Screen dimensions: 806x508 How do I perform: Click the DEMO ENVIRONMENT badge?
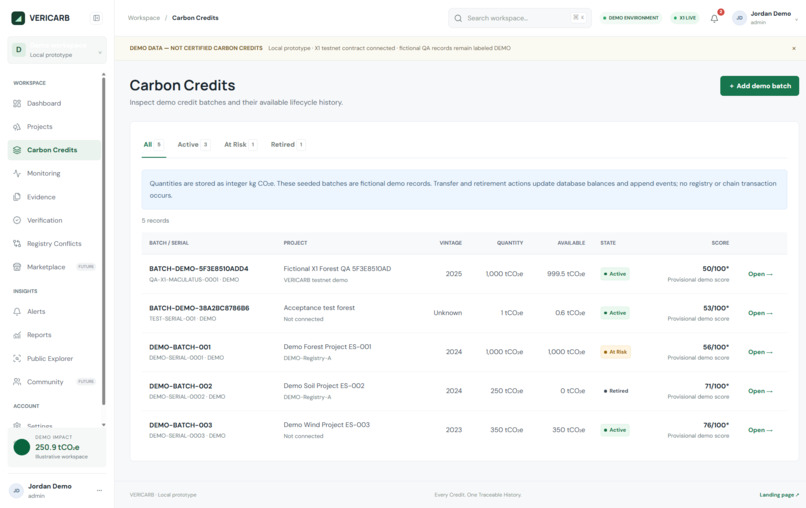click(630, 18)
